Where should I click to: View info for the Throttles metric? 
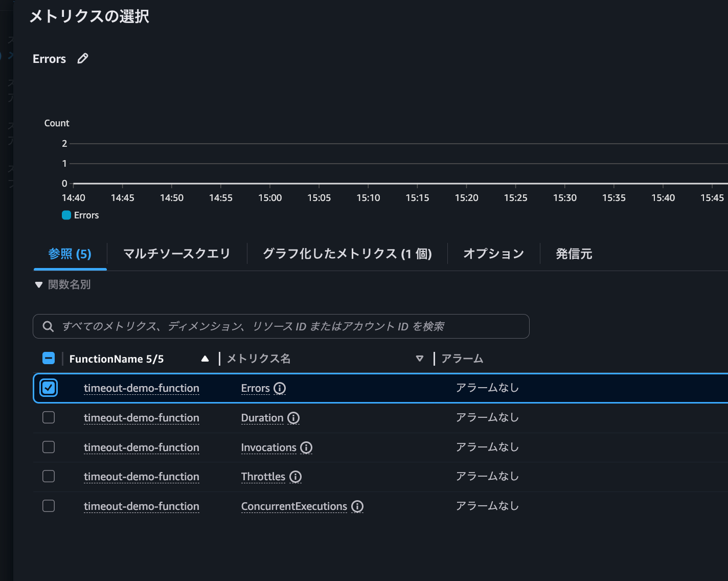[x=295, y=477]
